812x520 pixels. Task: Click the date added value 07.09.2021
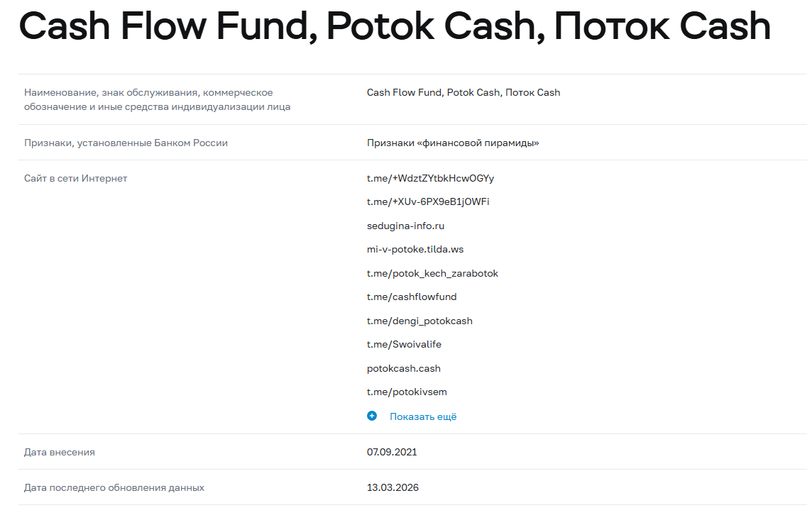pos(392,452)
